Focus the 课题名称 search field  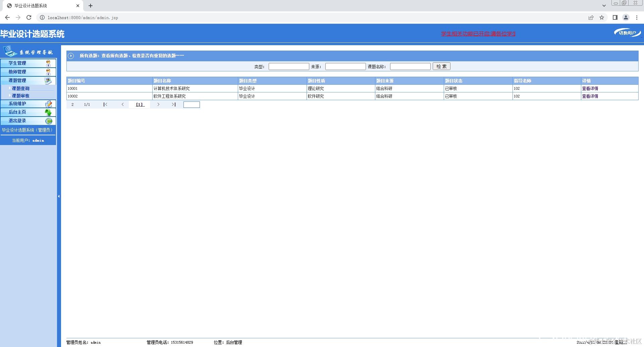[410, 67]
